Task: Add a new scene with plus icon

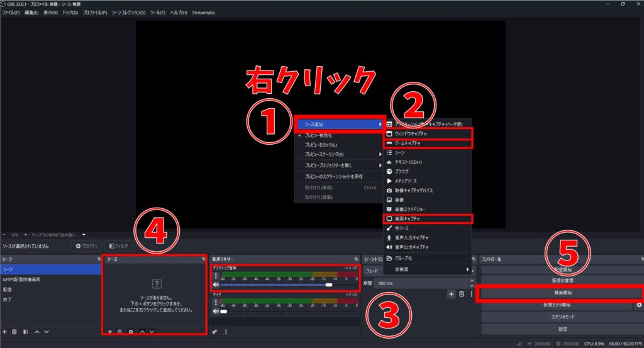Action: click(5, 332)
